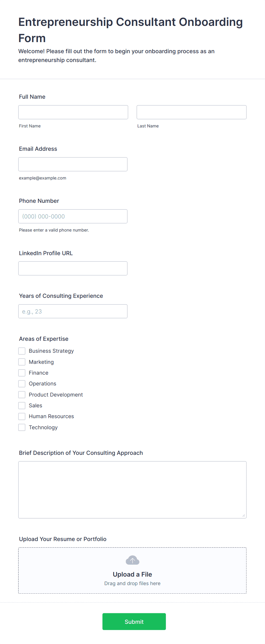Open the Upload a File drop zone

point(132,570)
